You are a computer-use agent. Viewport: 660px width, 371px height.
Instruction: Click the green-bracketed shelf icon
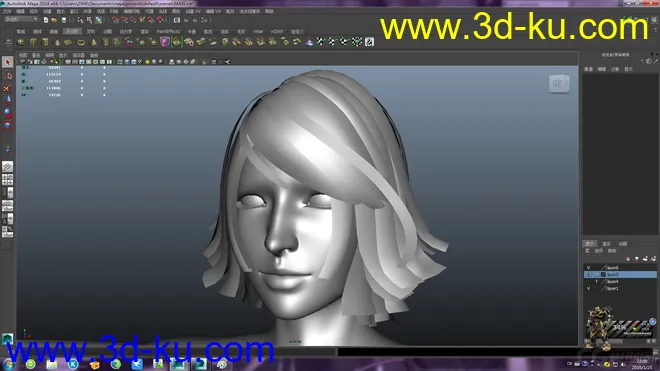pos(176,41)
